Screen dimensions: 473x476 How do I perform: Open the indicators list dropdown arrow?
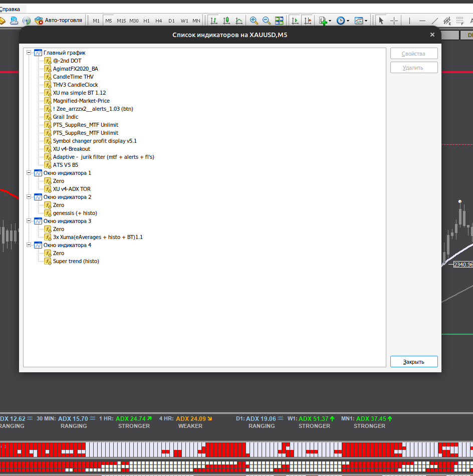(330, 21)
